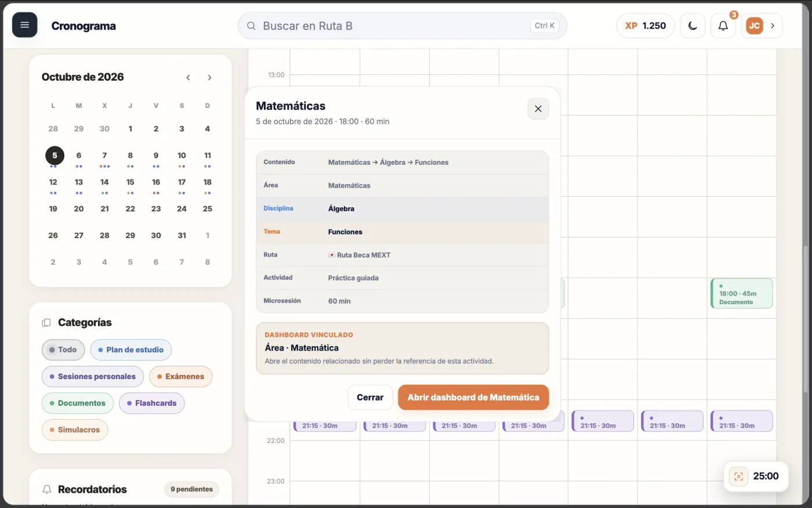Toggle the Plan de estudio category

click(x=130, y=350)
